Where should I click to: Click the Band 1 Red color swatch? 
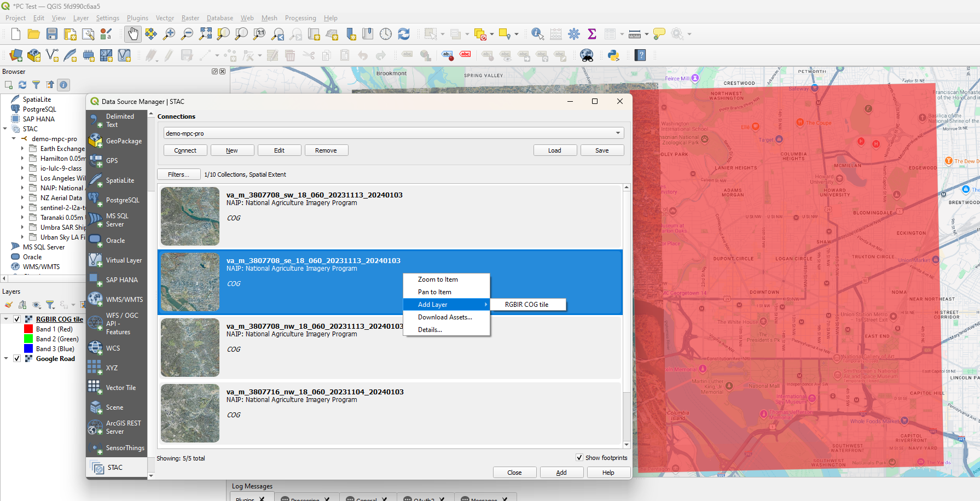[28, 329]
